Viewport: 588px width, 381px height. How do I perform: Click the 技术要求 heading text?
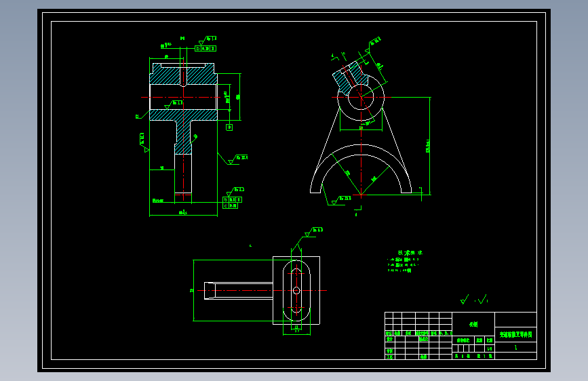[x=410, y=253]
